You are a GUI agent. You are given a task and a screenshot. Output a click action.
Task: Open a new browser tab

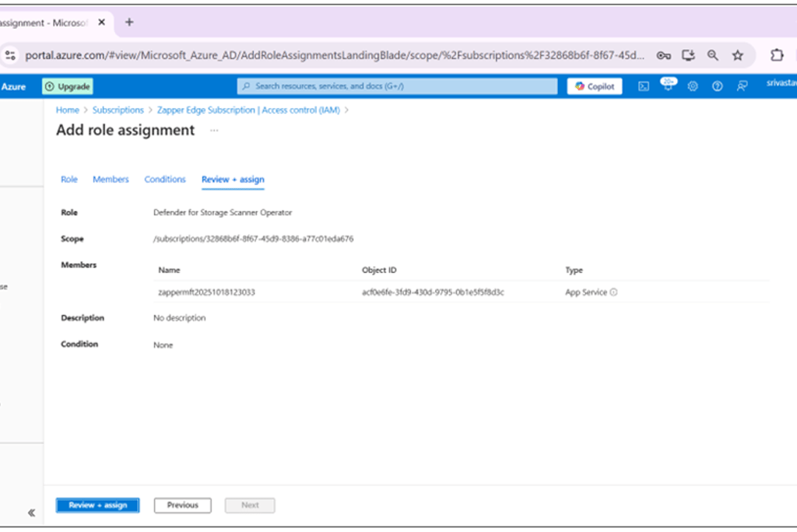click(129, 23)
